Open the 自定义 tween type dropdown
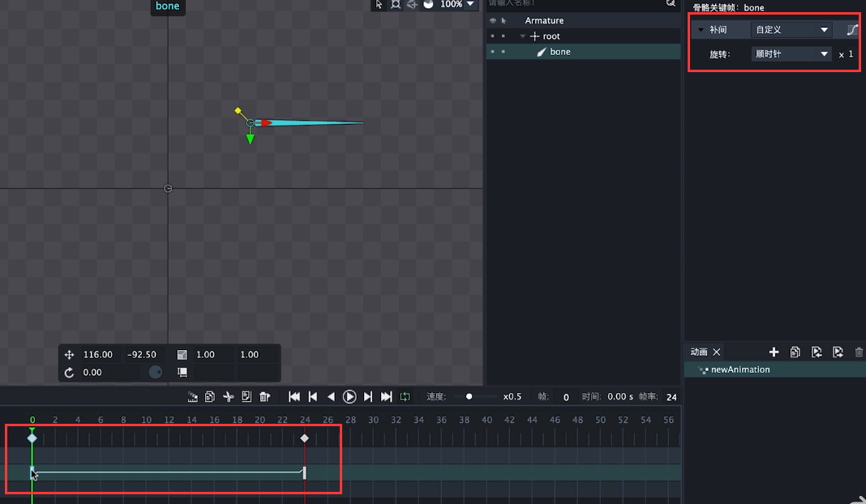Viewport: 866px width, 504px height. pyautogui.click(x=791, y=30)
